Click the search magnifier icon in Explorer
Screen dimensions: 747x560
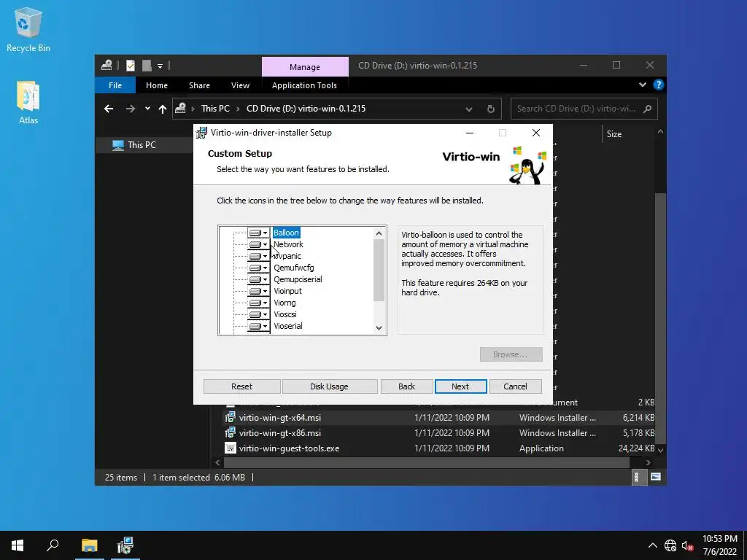647,109
